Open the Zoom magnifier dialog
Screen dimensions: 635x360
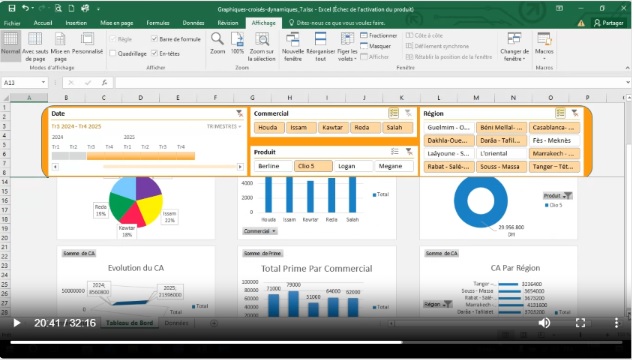pyautogui.click(x=217, y=44)
